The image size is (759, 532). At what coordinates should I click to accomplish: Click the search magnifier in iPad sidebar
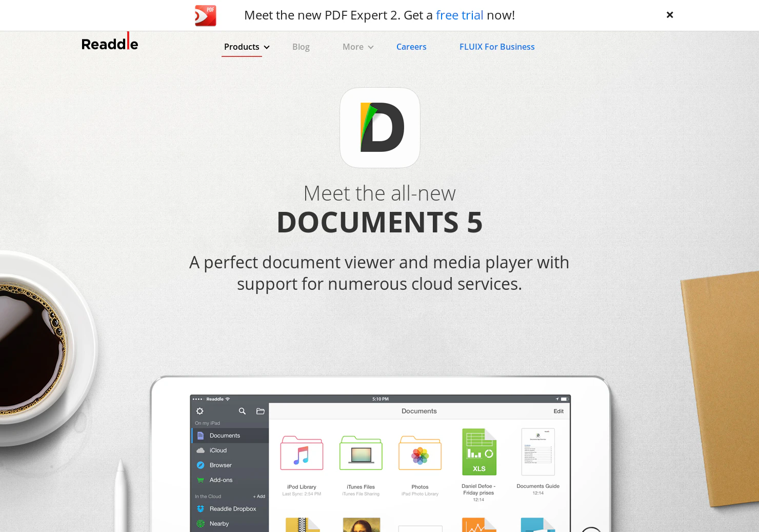click(242, 411)
